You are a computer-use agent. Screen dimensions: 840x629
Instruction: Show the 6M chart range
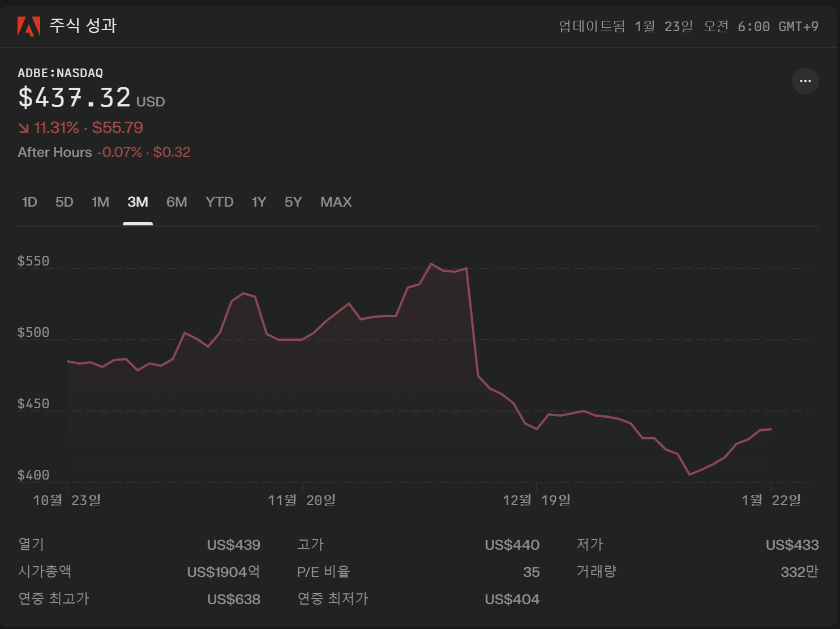(x=177, y=202)
